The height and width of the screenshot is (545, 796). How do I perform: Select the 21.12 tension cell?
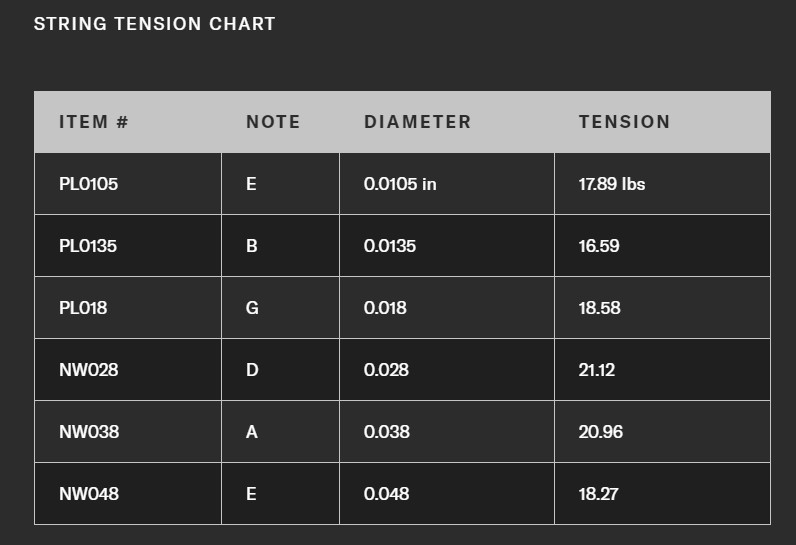(597, 370)
